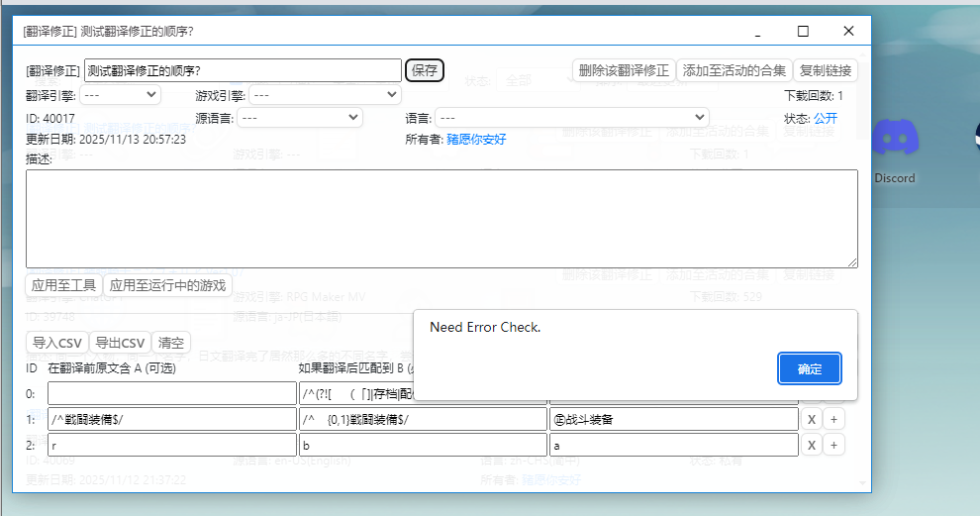Viewport: 980px width, 516px height.
Task: Click the 公开 status link
Action: [x=825, y=118]
